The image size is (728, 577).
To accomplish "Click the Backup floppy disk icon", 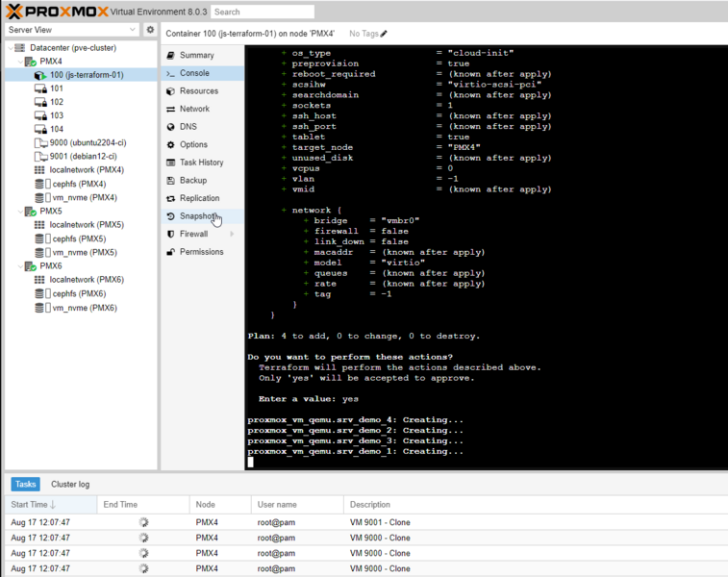I will point(171,181).
